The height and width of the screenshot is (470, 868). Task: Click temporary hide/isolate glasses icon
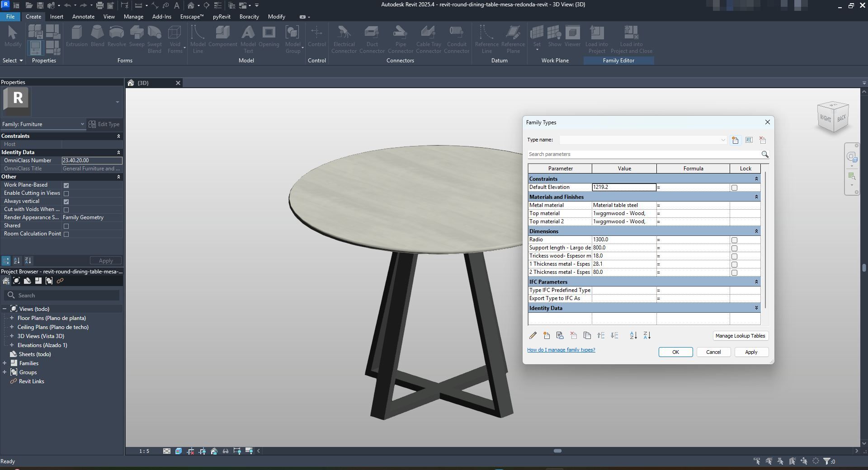[226, 451]
